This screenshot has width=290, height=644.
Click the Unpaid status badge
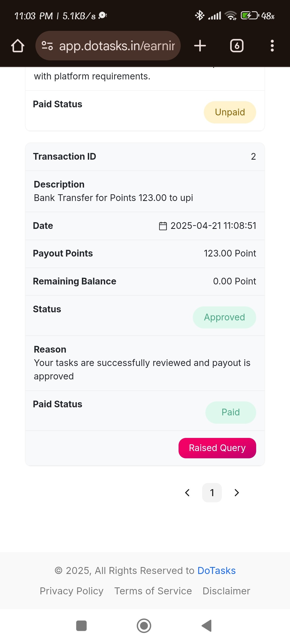(x=230, y=112)
